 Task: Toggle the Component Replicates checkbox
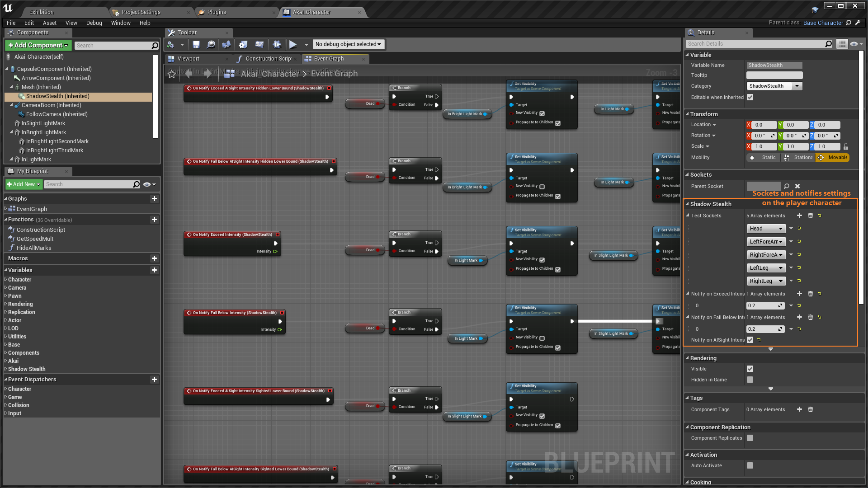click(x=750, y=438)
